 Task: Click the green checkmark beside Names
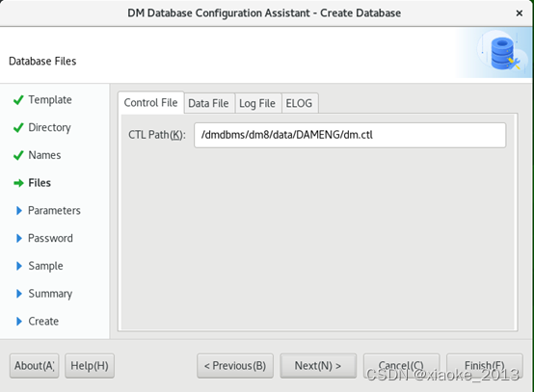pyautogui.click(x=18, y=155)
